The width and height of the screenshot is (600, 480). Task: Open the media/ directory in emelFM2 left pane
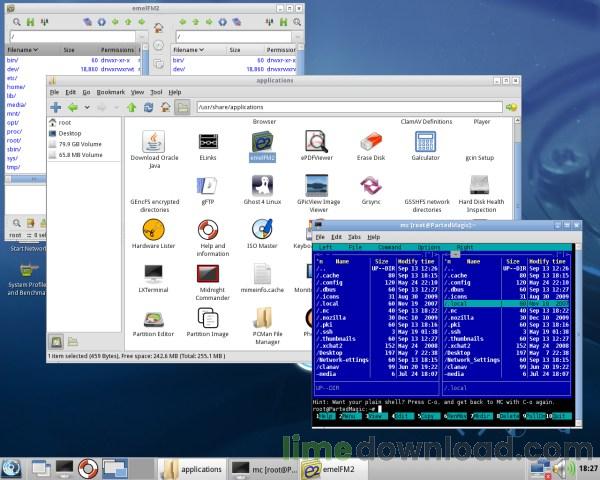(x=16, y=104)
